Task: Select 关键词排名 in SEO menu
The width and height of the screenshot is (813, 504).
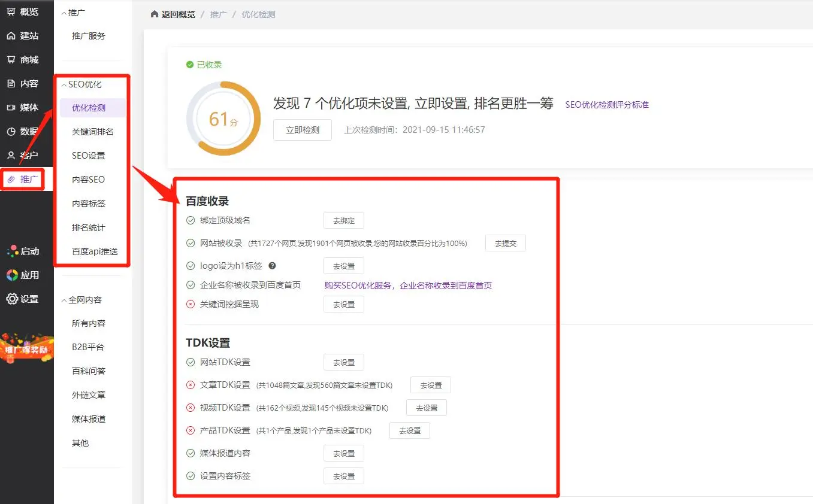Action: pos(92,132)
